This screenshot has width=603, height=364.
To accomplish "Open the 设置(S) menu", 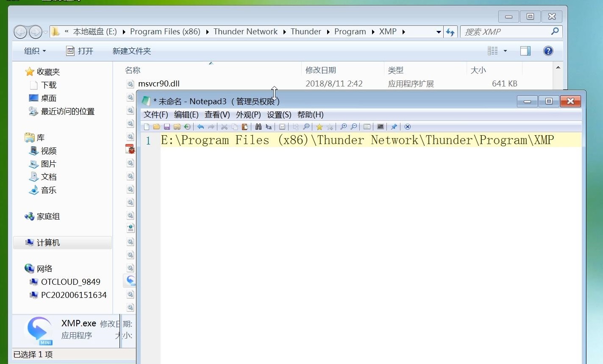I will click(x=279, y=115).
